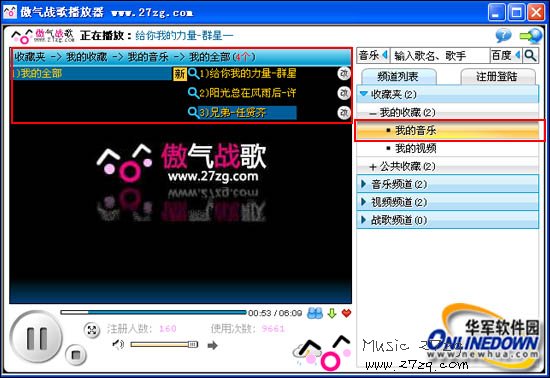Switch to the 频道列表 tab
The height and width of the screenshot is (378, 550).
coord(398,76)
